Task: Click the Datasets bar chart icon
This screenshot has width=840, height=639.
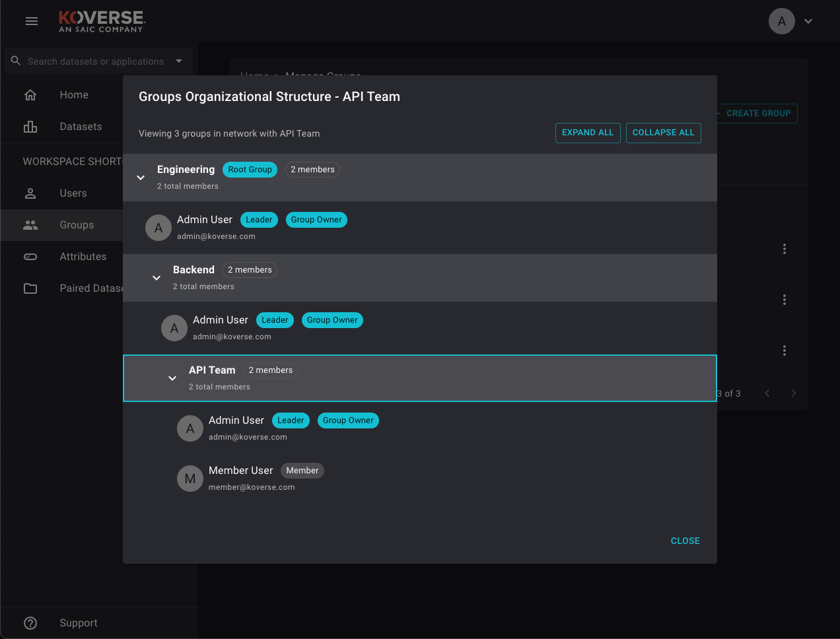Action: [x=30, y=127]
